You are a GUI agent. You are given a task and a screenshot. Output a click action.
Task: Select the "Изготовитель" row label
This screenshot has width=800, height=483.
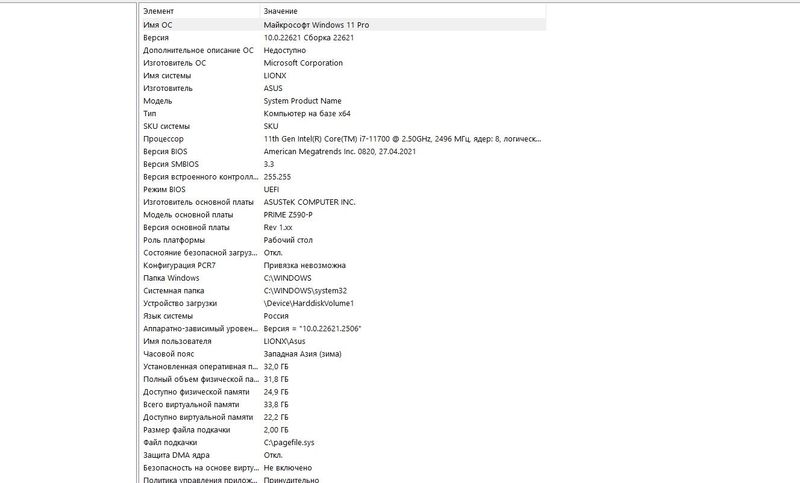click(168, 88)
